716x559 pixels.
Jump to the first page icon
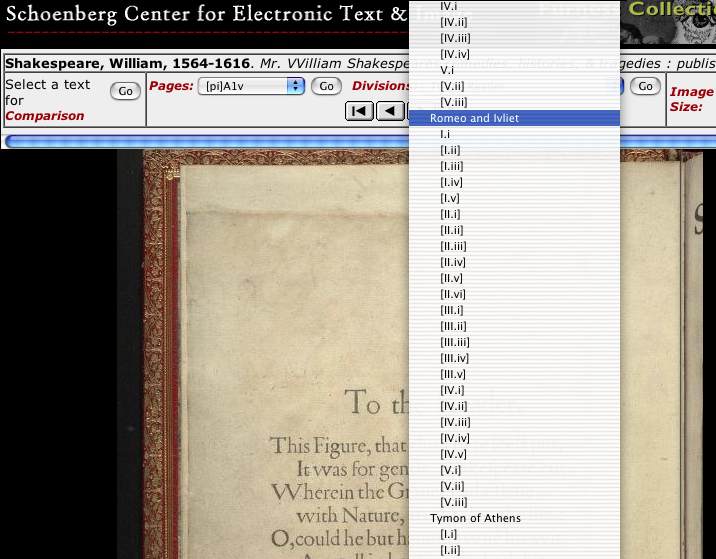(359, 111)
